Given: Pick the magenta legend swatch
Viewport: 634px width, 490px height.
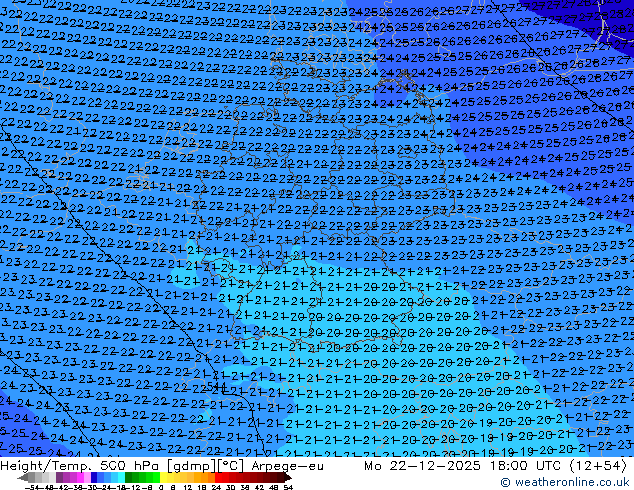Looking at the screenshot, I should pos(80,477).
